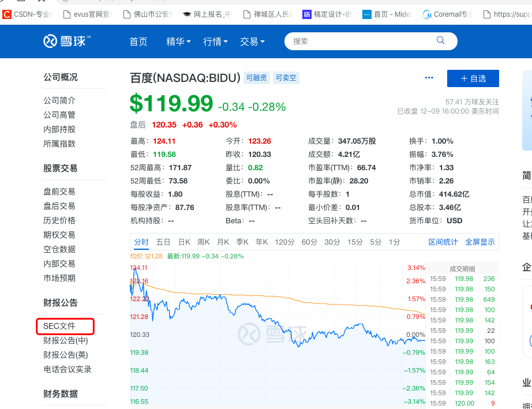Screen dimensions: 532x409
Task: Open 空仓数据 in the sidebar
Action: tap(59, 249)
